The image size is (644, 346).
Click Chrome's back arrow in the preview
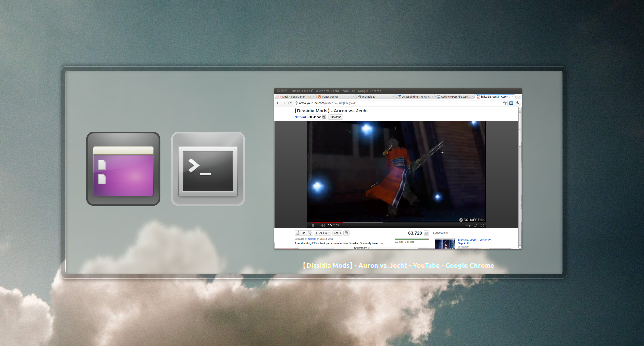278,103
